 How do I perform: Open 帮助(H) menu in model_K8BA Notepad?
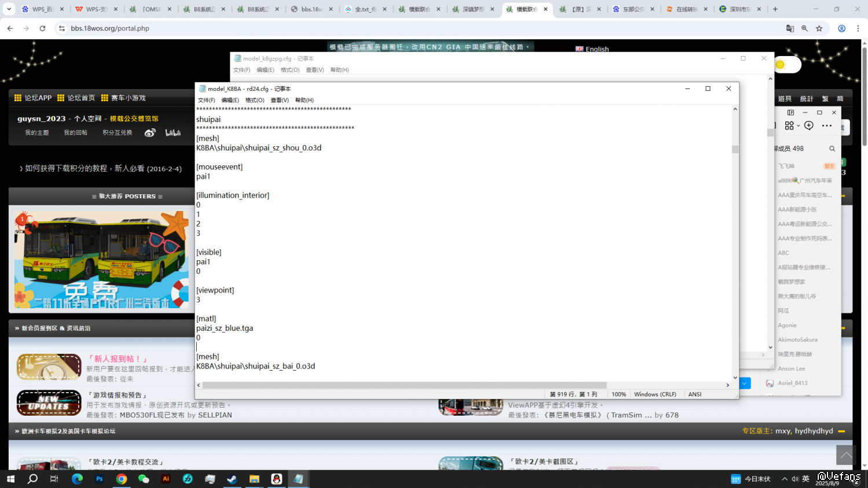pyautogui.click(x=304, y=100)
